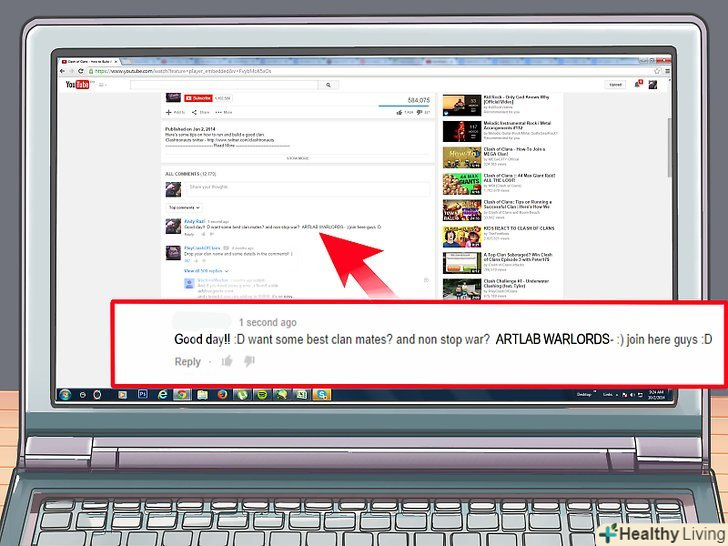Viewport: 728px width, 546px height.
Task: Expand View all 500 replies
Action: (x=206, y=271)
